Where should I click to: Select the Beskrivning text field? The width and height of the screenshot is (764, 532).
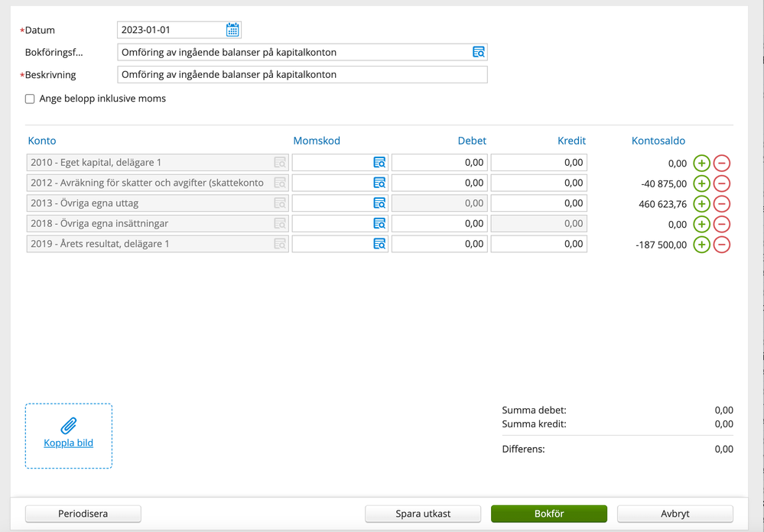pyautogui.click(x=302, y=75)
